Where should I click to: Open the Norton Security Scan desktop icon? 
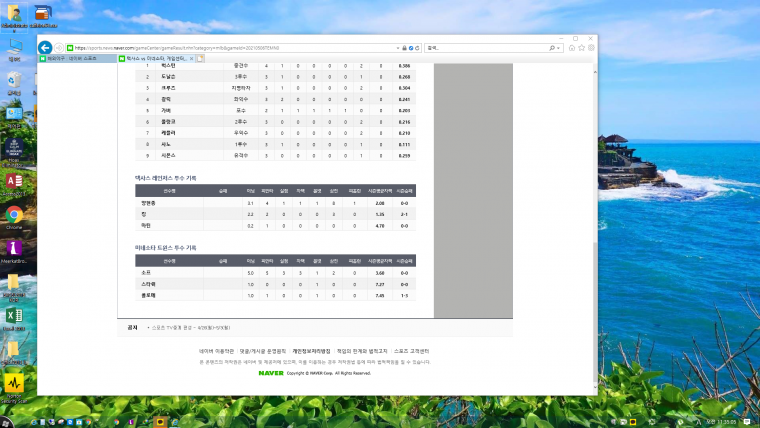point(14,388)
